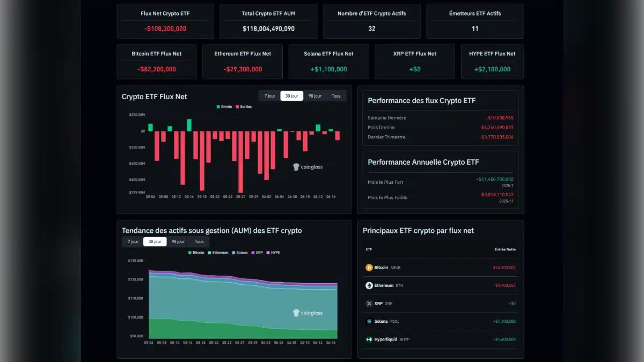
Task: Open the Flux Net Crypto ETF card
Action: point(165,21)
